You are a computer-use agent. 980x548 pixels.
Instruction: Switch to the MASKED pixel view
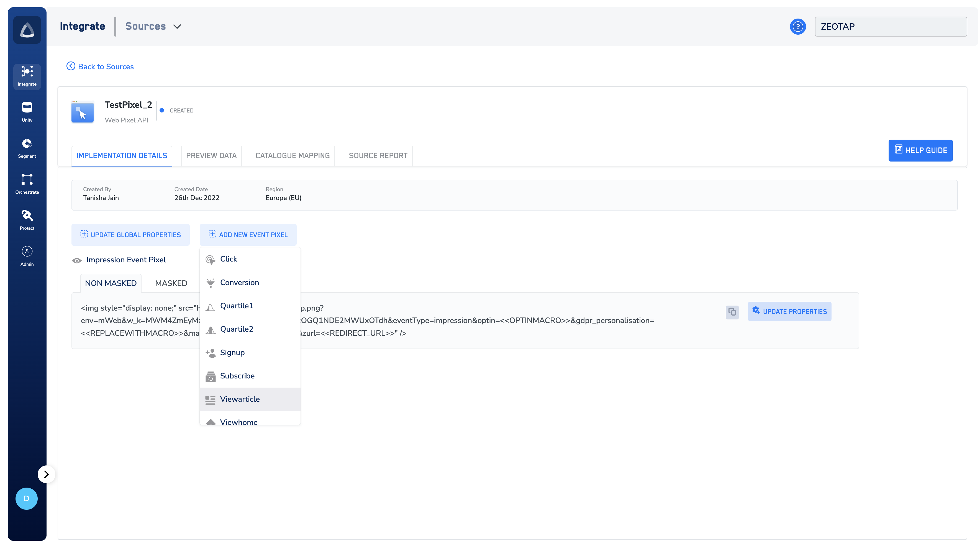click(171, 283)
